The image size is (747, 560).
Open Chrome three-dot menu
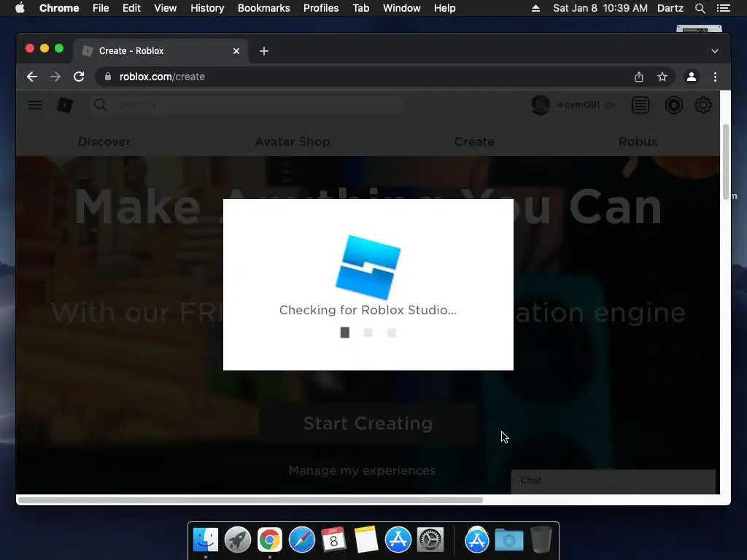715,77
